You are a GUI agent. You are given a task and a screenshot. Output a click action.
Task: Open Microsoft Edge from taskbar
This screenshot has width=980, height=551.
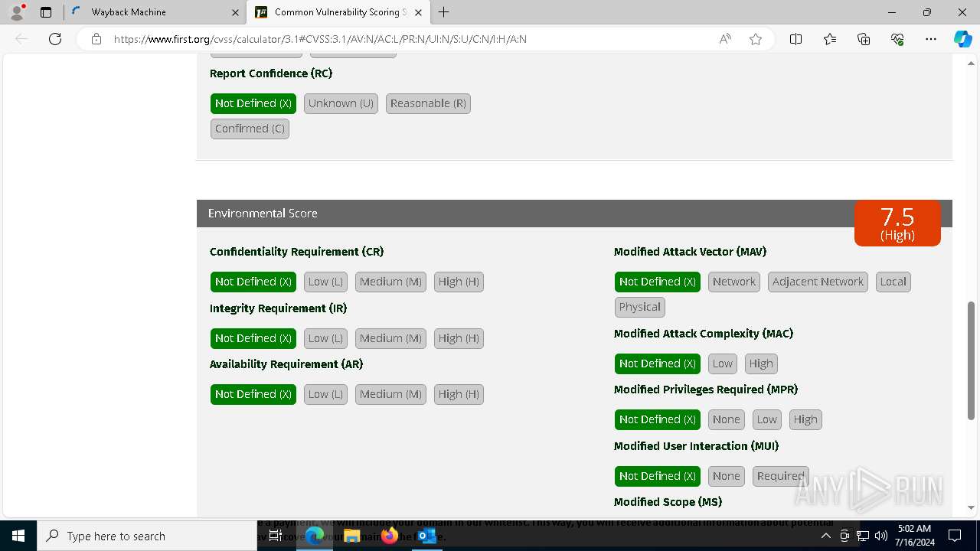[315, 536]
